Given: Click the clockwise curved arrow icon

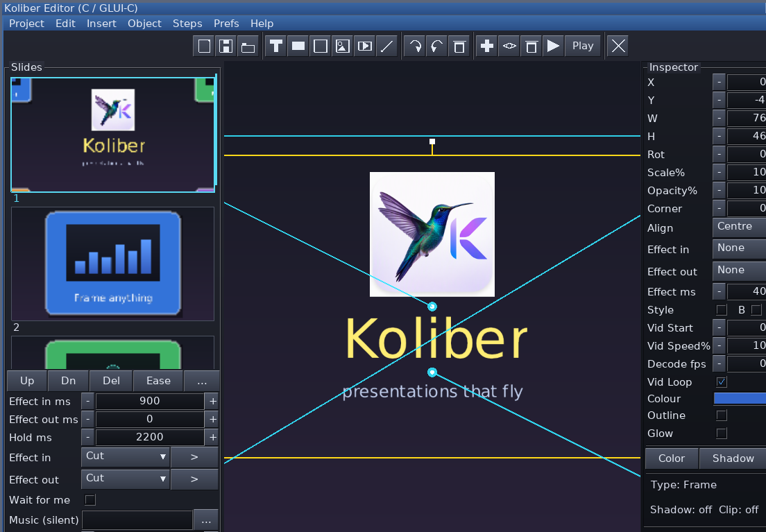Looking at the screenshot, I should click(415, 46).
